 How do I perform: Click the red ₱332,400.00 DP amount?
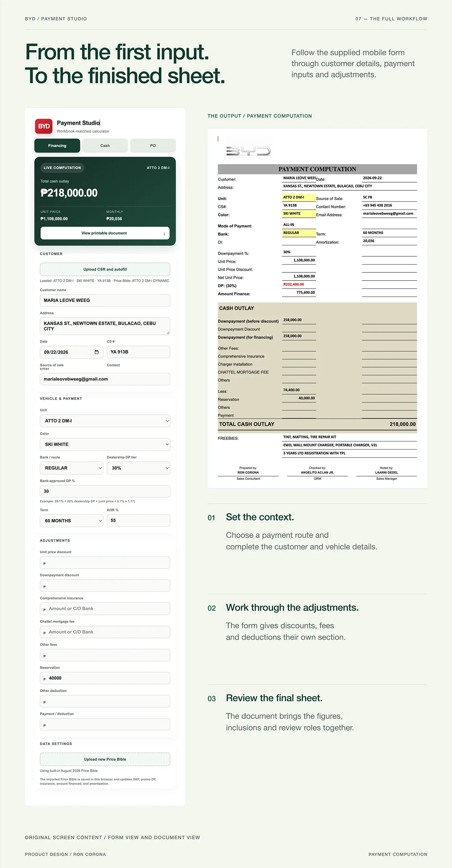coord(293,284)
